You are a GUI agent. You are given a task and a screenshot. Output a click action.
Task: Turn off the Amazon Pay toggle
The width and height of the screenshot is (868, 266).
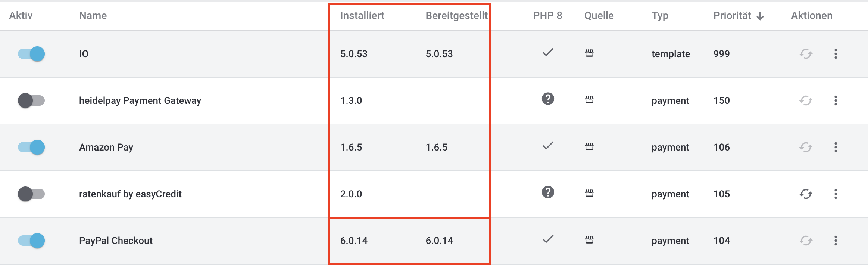pyautogui.click(x=31, y=147)
